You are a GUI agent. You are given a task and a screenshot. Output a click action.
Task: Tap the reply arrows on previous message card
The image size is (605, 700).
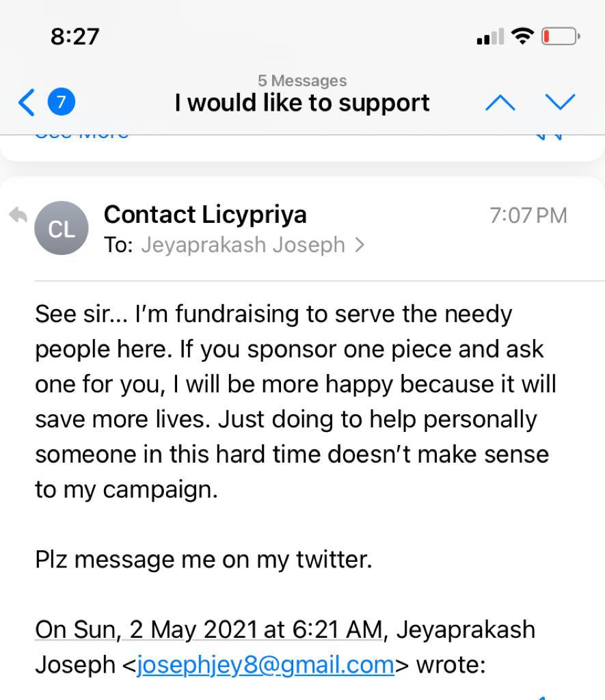click(x=548, y=136)
